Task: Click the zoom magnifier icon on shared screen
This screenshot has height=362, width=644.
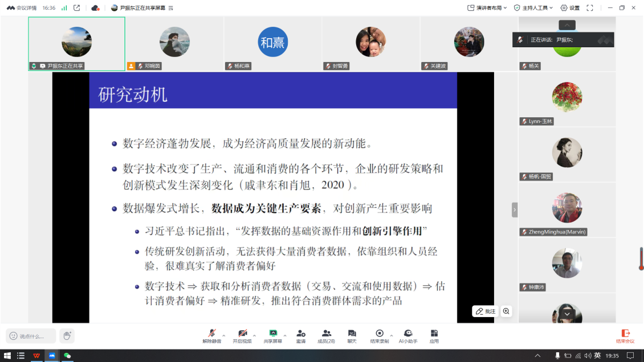Action: (506, 311)
